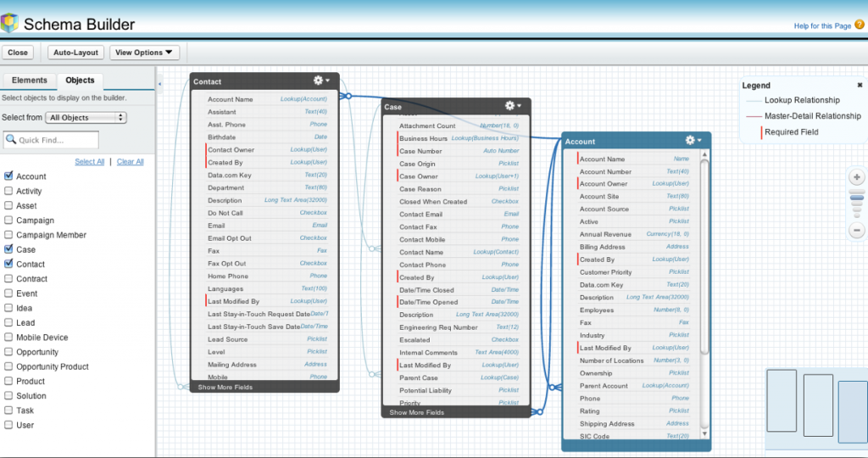Close the Legend panel
This screenshot has width=868, height=458.
859,85
